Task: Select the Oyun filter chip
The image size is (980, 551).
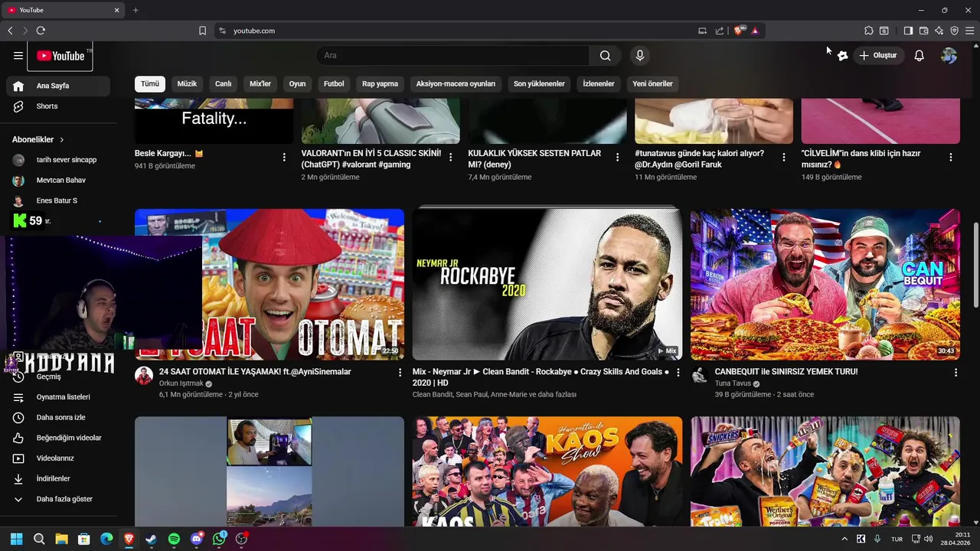Action: point(297,83)
